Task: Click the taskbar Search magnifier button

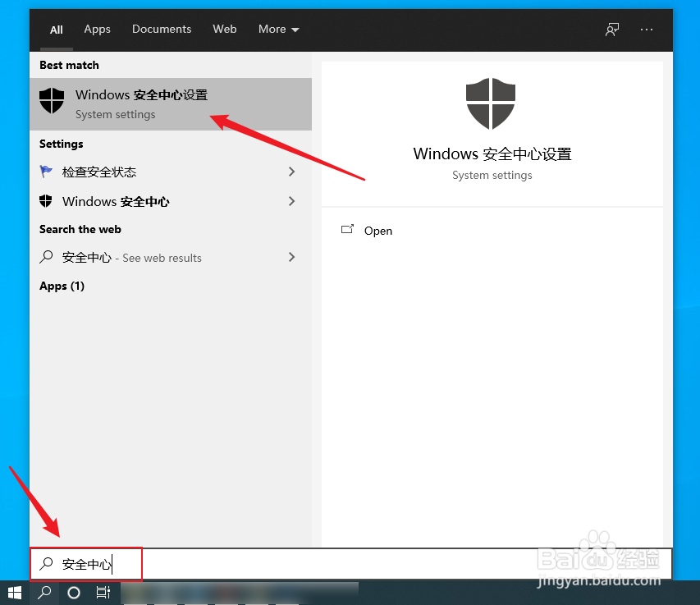Action: pyautogui.click(x=44, y=593)
